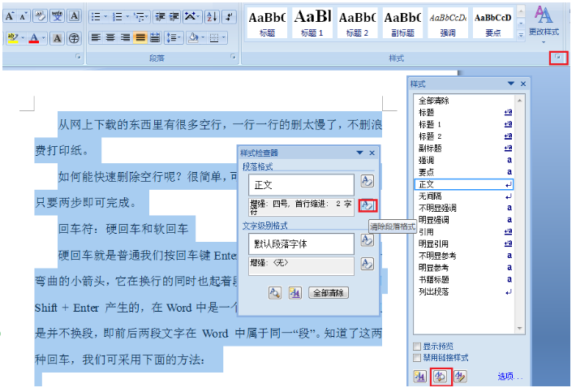The height and width of the screenshot is (392, 576).
Task: Click the Manage Styles button in Styles pane
Action: (x=460, y=377)
